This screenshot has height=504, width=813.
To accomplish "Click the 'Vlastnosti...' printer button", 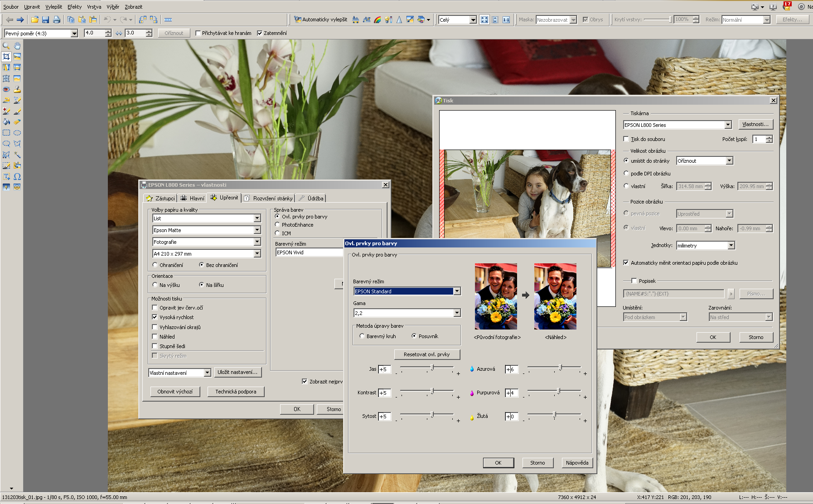I will pyautogui.click(x=755, y=125).
